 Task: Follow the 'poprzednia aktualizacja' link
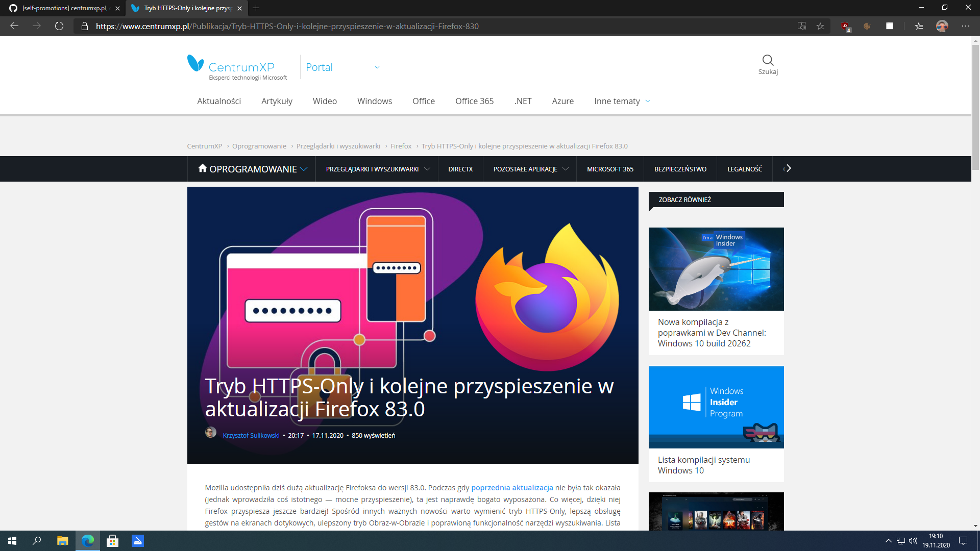pyautogui.click(x=512, y=488)
